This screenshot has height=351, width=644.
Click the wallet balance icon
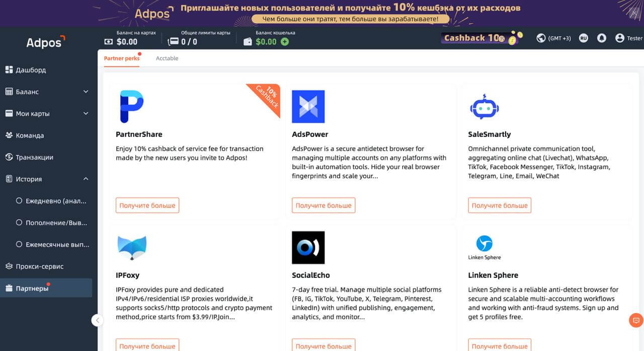click(248, 42)
